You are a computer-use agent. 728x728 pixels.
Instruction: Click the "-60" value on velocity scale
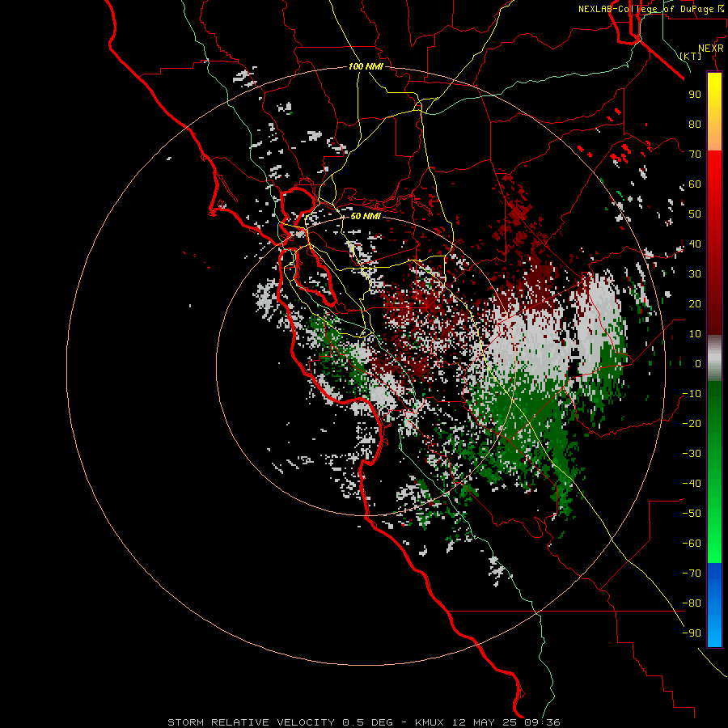[x=692, y=544]
